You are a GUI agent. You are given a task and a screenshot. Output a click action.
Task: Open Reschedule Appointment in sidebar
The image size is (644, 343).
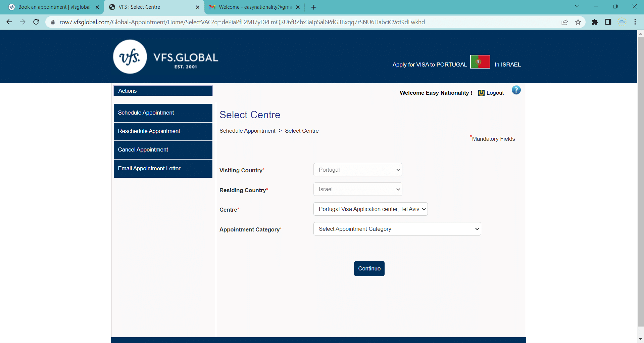point(163,131)
